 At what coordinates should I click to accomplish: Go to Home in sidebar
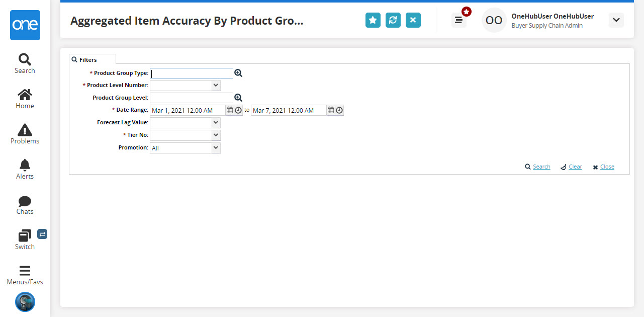coord(25,95)
